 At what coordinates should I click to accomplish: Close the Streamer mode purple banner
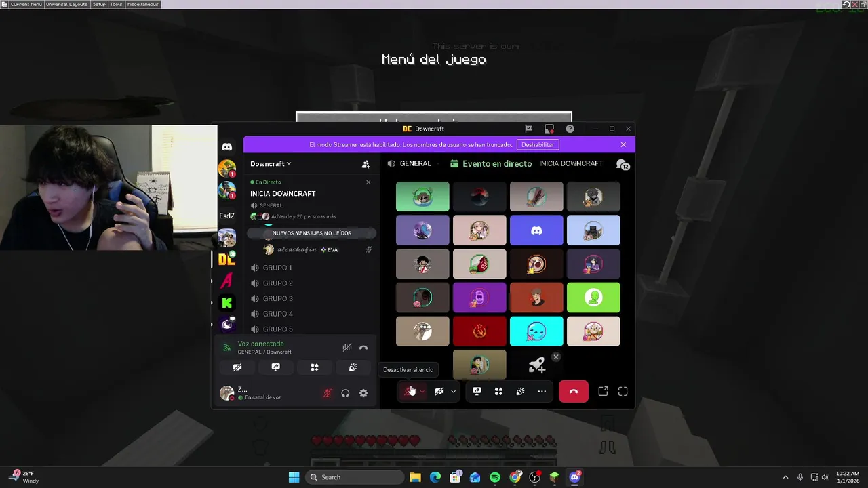tap(623, 144)
